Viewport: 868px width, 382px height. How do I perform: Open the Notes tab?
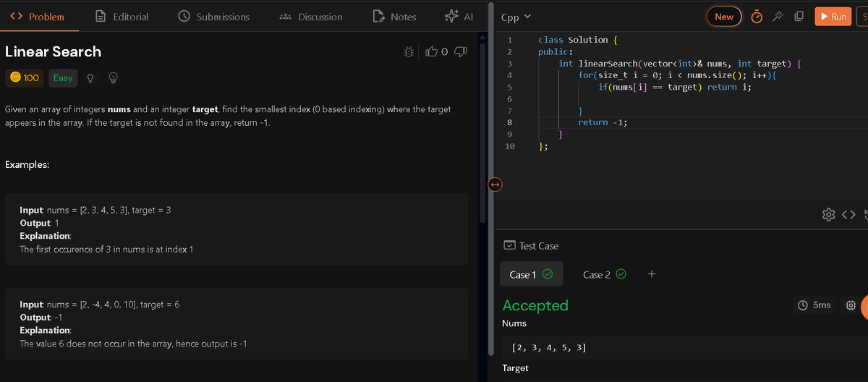coord(394,17)
